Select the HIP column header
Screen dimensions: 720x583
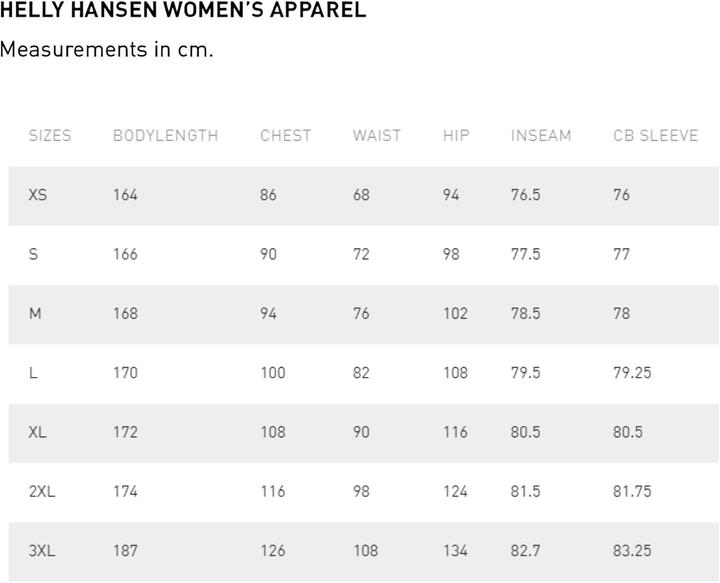(x=456, y=136)
